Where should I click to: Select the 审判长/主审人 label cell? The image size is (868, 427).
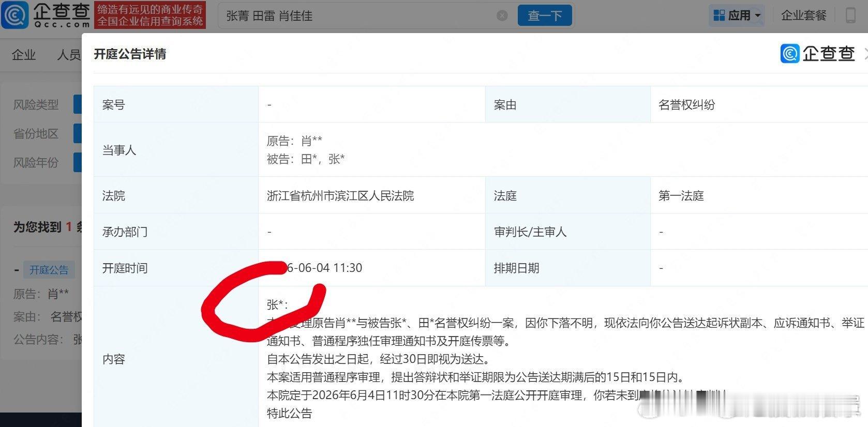tap(567, 232)
